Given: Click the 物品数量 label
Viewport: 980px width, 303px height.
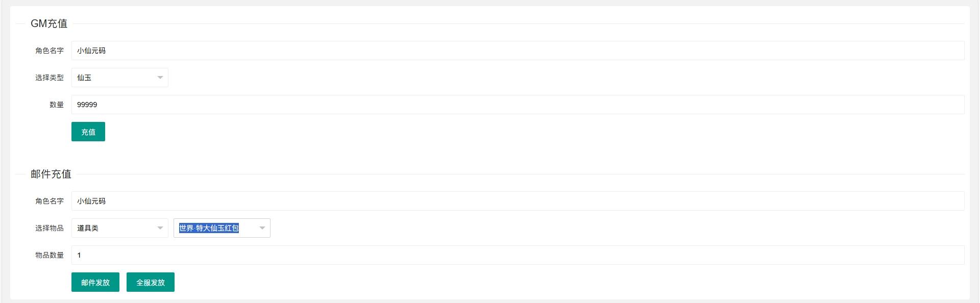Looking at the screenshot, I should pos(50,255).
